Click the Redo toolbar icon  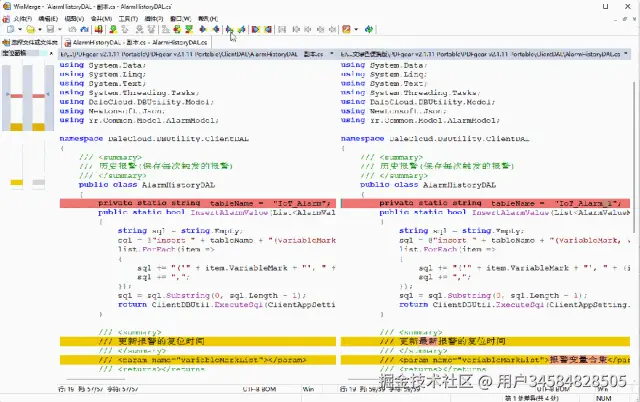[84, 29]
